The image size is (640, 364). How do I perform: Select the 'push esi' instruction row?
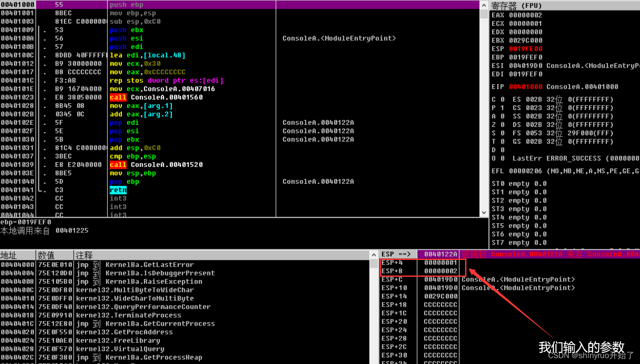126,38
